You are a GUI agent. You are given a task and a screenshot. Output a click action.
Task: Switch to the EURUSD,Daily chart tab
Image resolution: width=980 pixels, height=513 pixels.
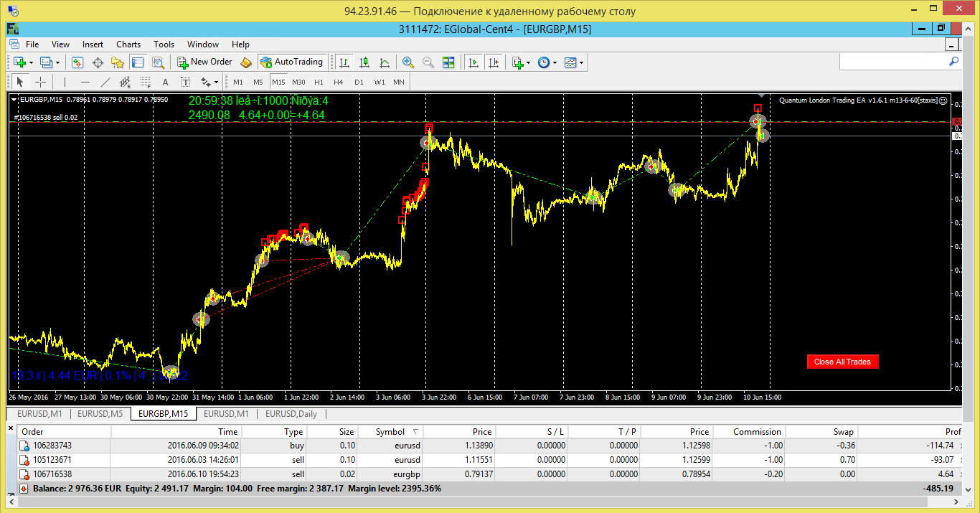291,414
